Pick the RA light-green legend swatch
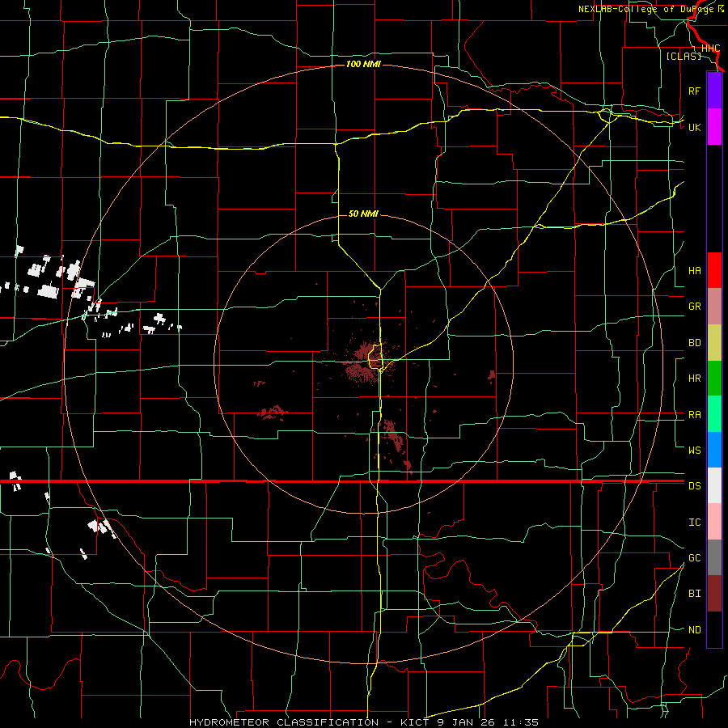 714,414
